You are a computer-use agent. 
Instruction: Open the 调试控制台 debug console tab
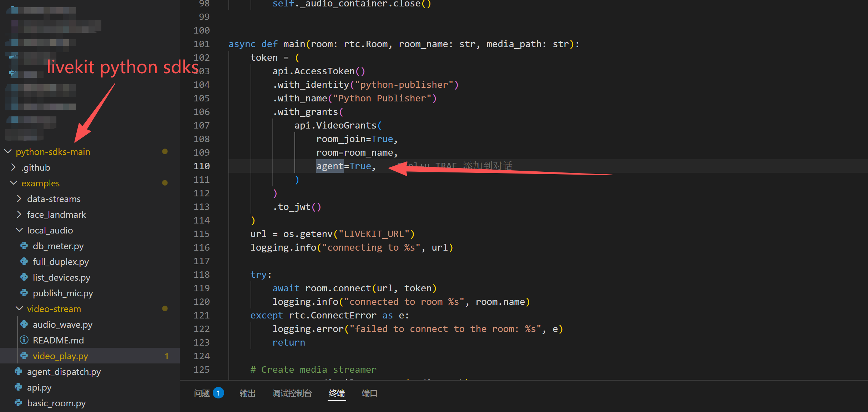coord(292,393)
